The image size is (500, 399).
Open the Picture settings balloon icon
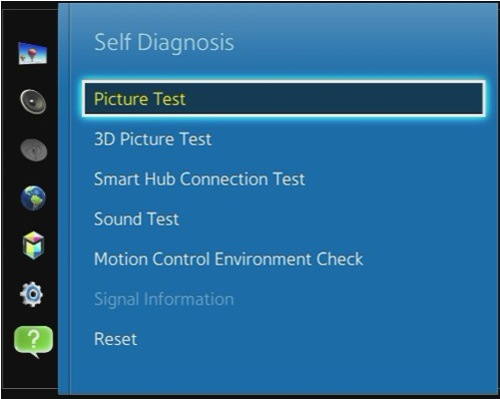pos(33,53)
